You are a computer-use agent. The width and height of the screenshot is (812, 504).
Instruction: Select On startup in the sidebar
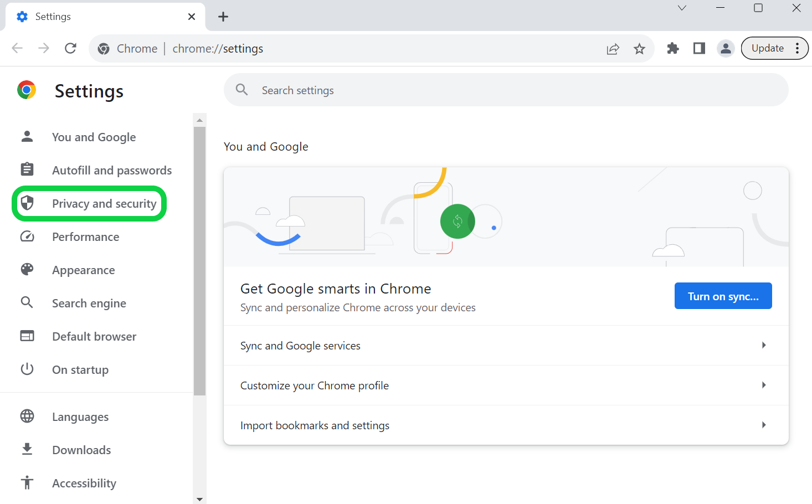pyautogui.click(x=80, y=369)
